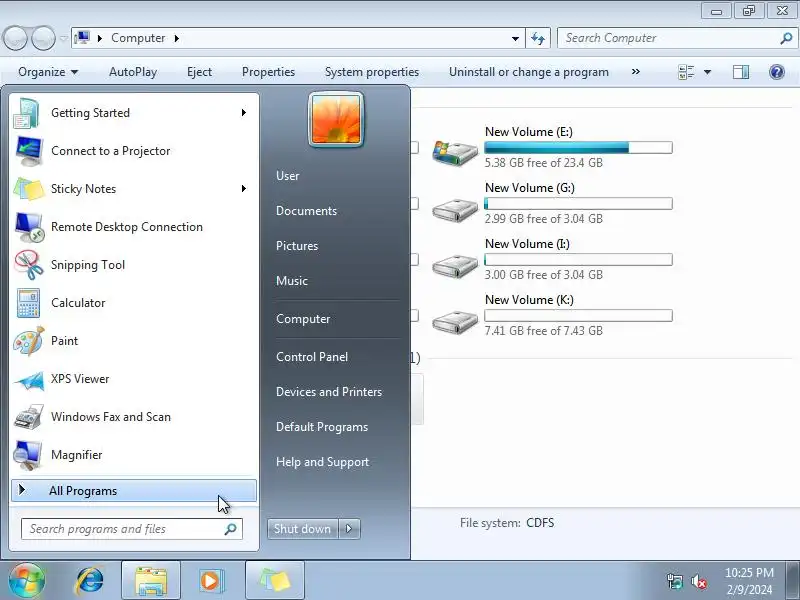Toggle the preview pane icon
This screenshot has width=800, height=600.
(x=741, y=72)
